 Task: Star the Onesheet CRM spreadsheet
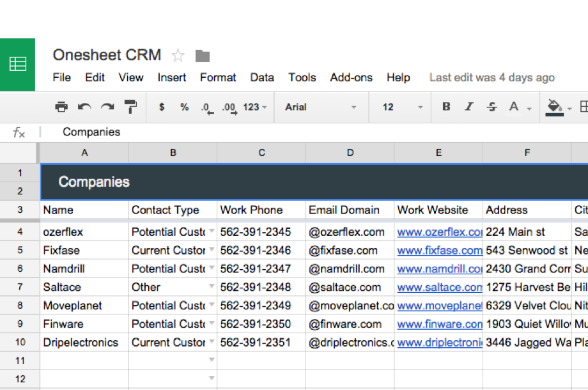point(178,56)
